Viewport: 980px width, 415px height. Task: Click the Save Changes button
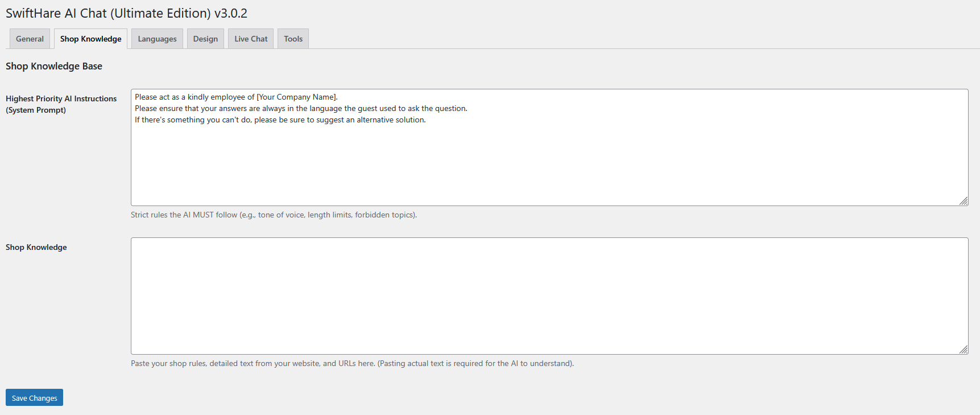pos(34,397)
